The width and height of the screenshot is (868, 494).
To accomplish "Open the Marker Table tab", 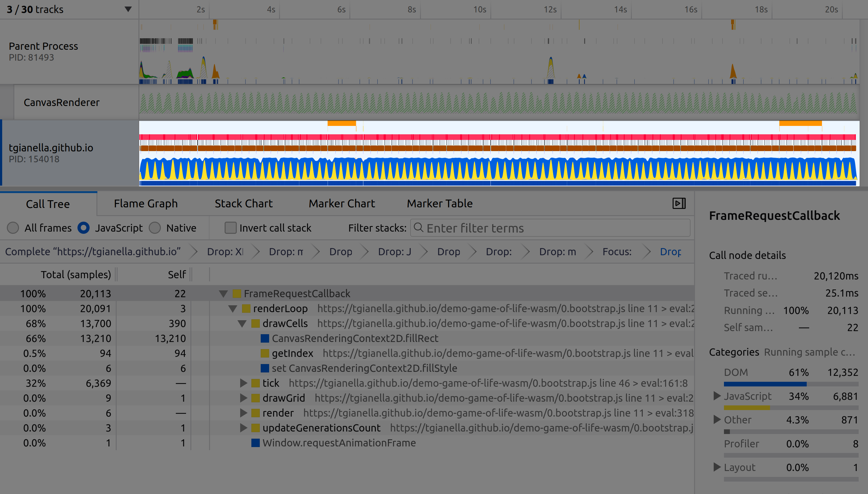I will tap(439, 204).
